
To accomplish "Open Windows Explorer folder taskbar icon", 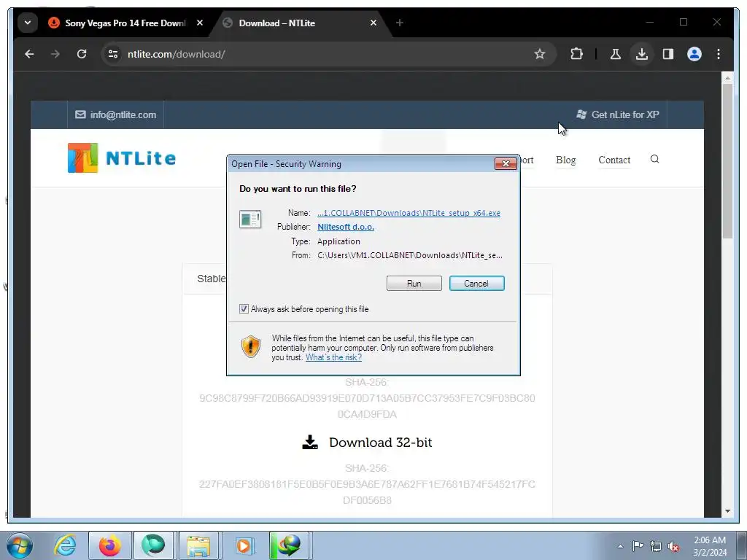I will pos(198,545).
